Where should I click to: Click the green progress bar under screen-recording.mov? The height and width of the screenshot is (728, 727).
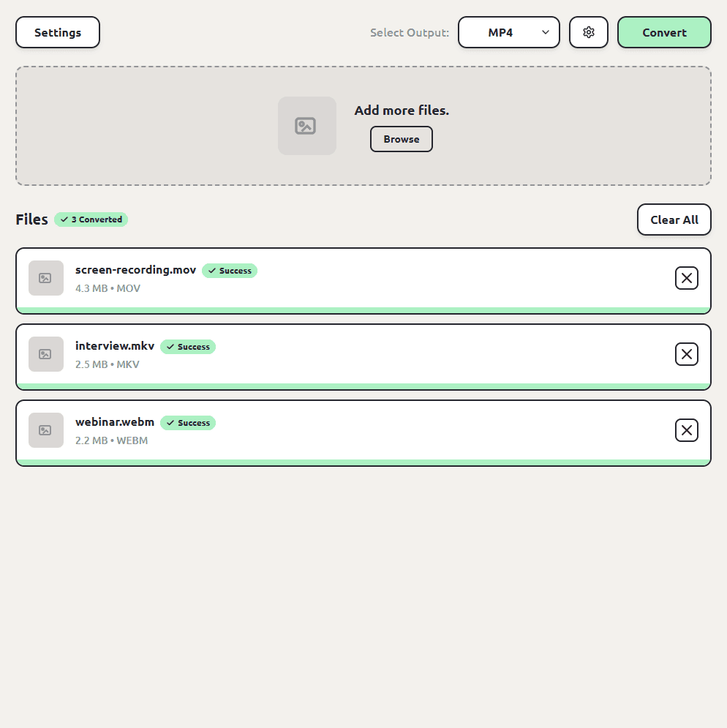point(363,310)
